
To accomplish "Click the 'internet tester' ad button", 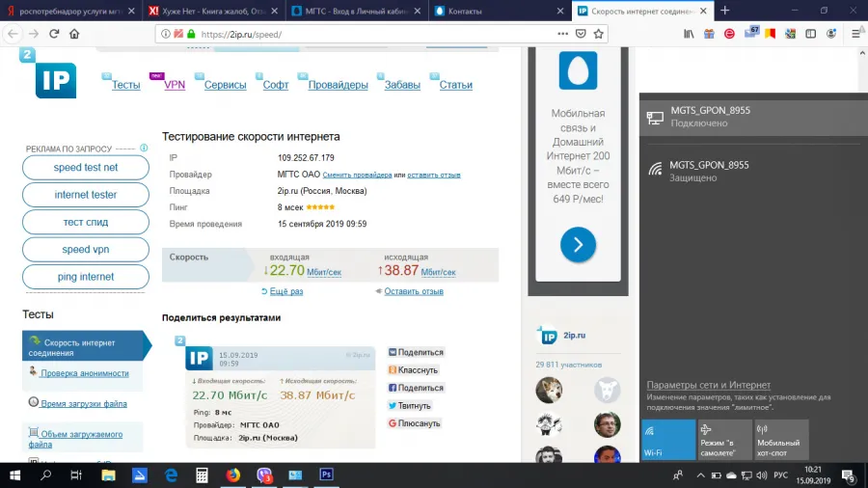I will (x=86, y=195).
